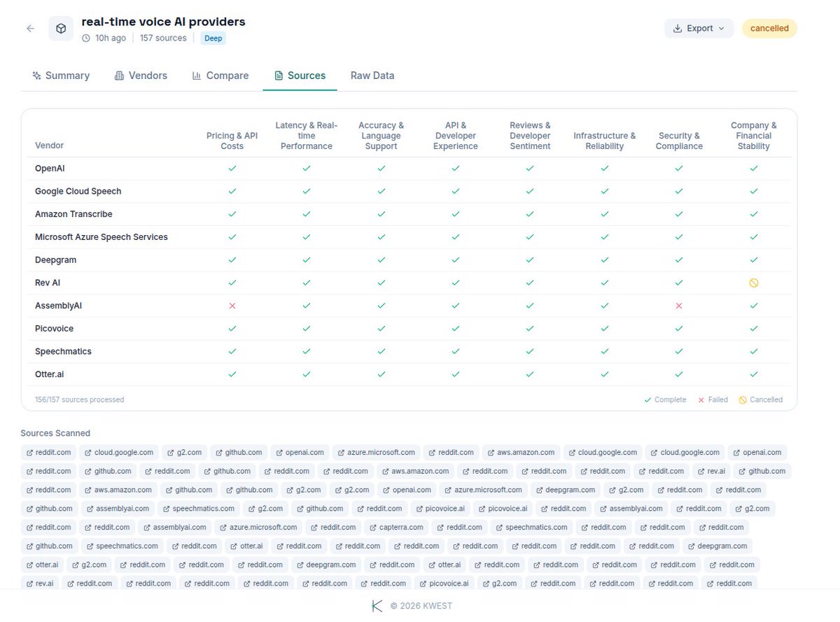
Task: Select the Deepgram vendor name
Action: pos(56,260)
